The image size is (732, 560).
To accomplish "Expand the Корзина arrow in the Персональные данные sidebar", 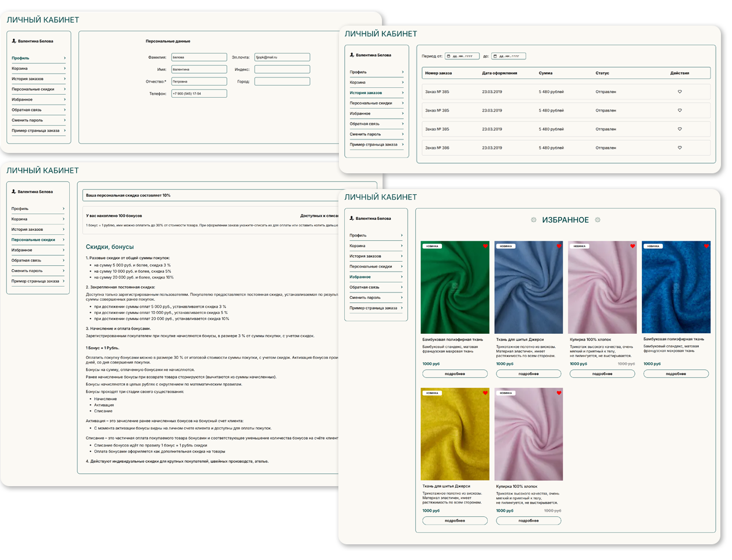I will 65,69.
